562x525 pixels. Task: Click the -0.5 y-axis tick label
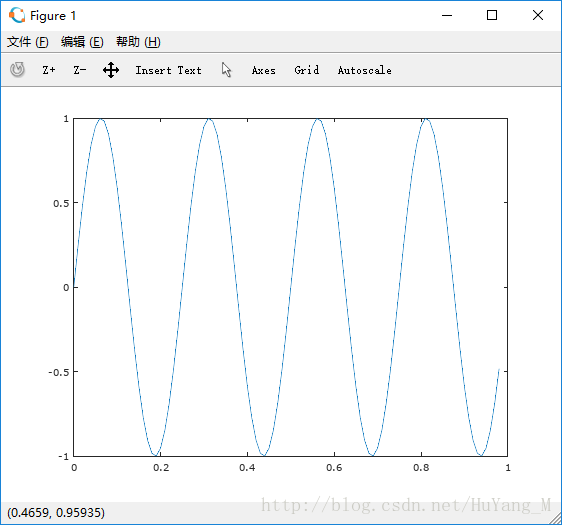[58, 372]
